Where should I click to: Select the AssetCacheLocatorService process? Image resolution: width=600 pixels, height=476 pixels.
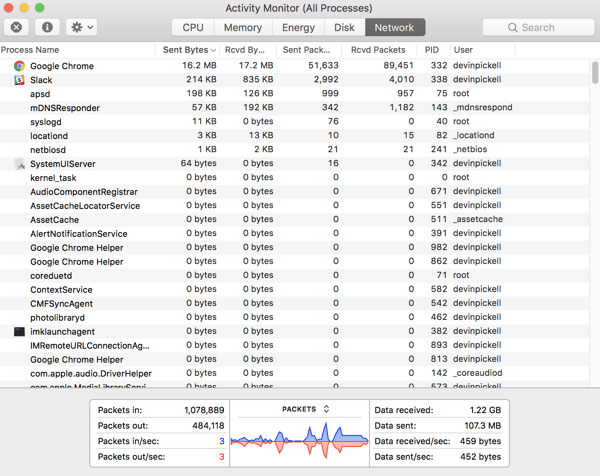85,206
